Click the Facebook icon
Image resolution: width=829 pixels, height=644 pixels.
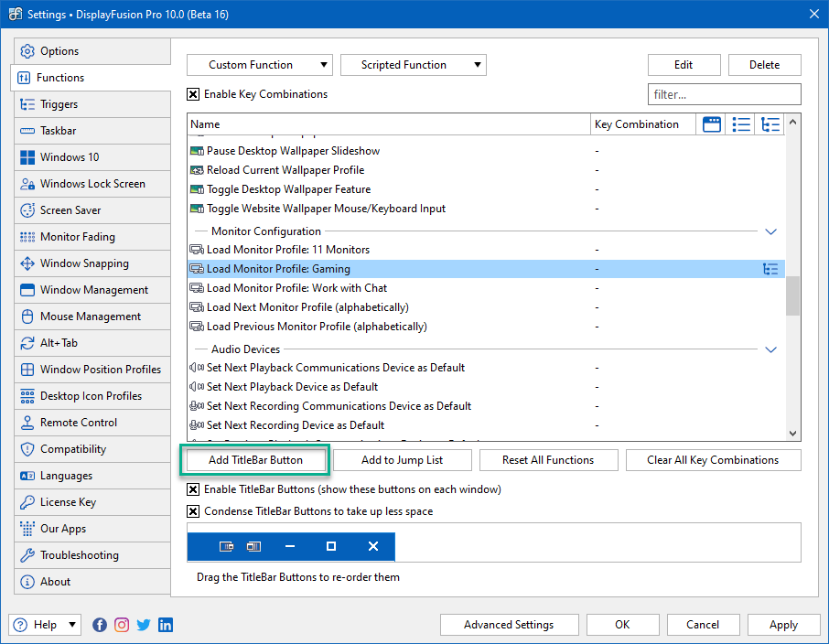click(100, 625)
